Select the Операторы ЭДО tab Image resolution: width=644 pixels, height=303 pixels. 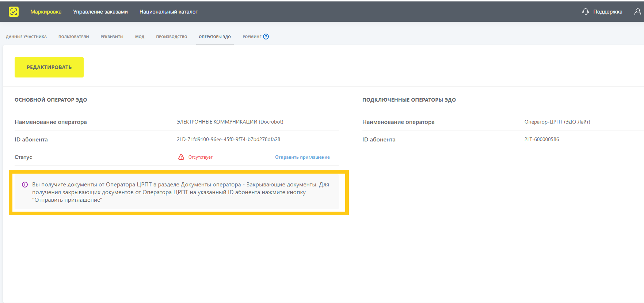coord(215,37)
